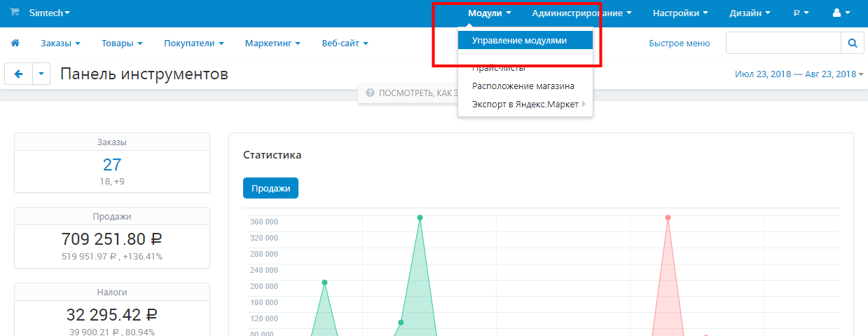Expand the Маркетинг dropdown
Viewport: 868px width, 336px height.
click(x=273, y=43)
